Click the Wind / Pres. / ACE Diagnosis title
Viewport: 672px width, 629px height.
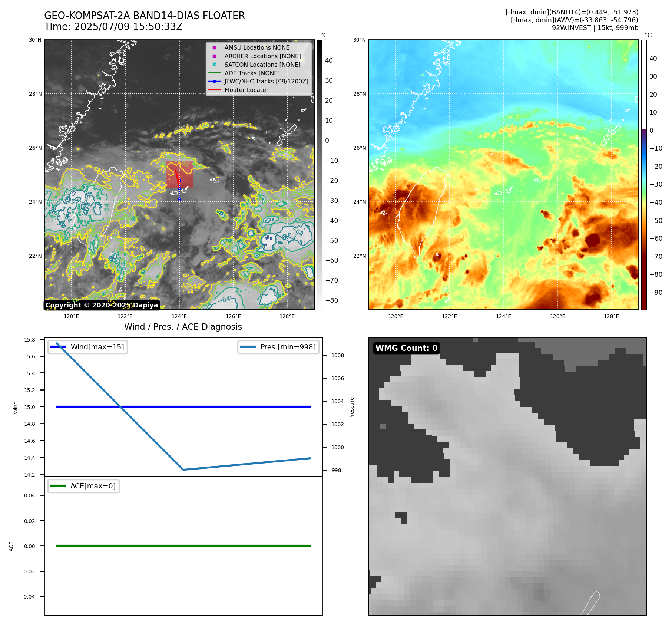point(183,327)
